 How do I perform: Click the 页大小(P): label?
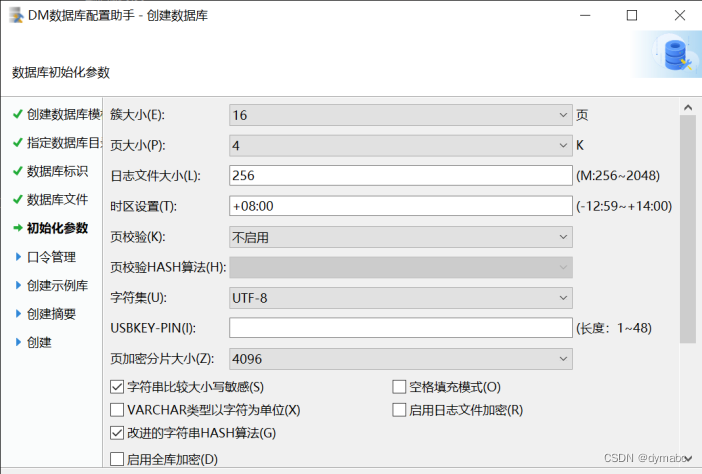pos(138,145)
